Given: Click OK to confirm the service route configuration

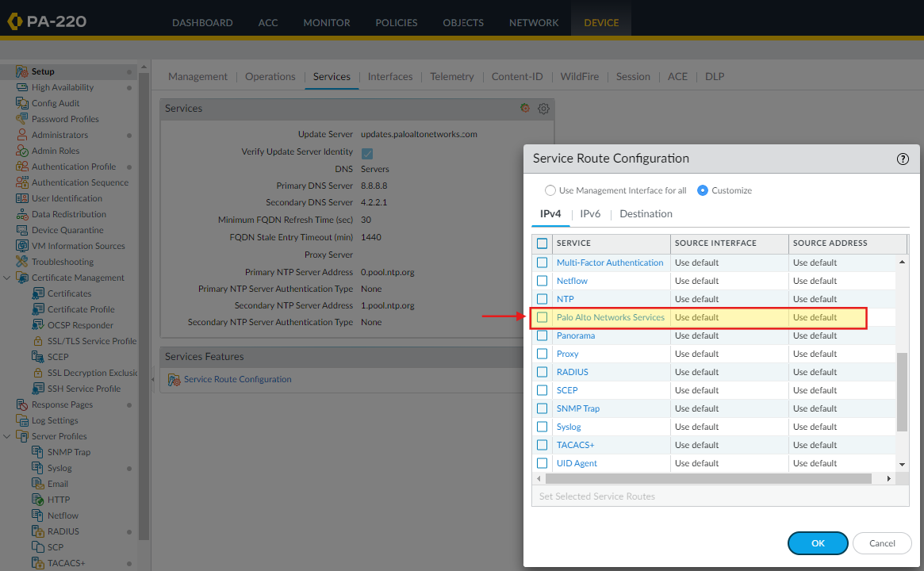Looking at the screenshot, I should tap(818, 542).
